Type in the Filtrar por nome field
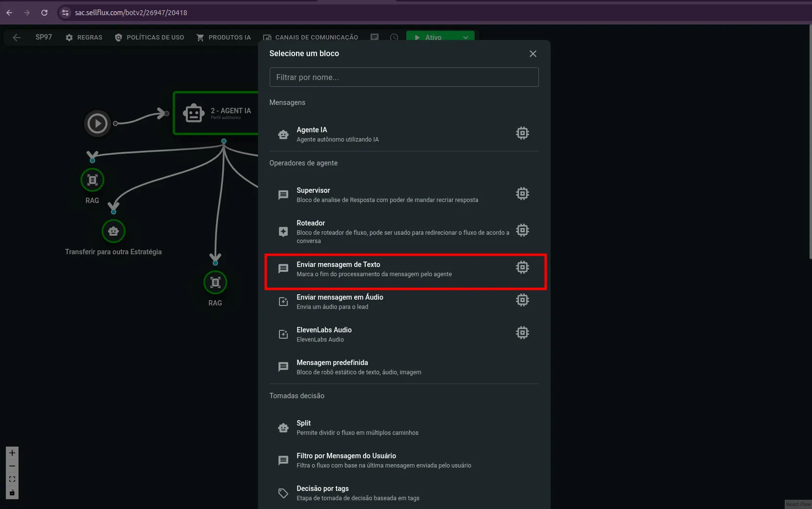This screenshot has height=509, width=812. coord(404,77)
